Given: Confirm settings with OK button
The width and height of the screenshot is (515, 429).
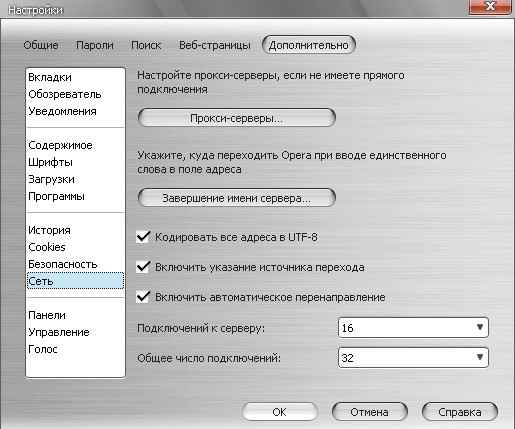Looking at the screenshot, I should 280,412.
